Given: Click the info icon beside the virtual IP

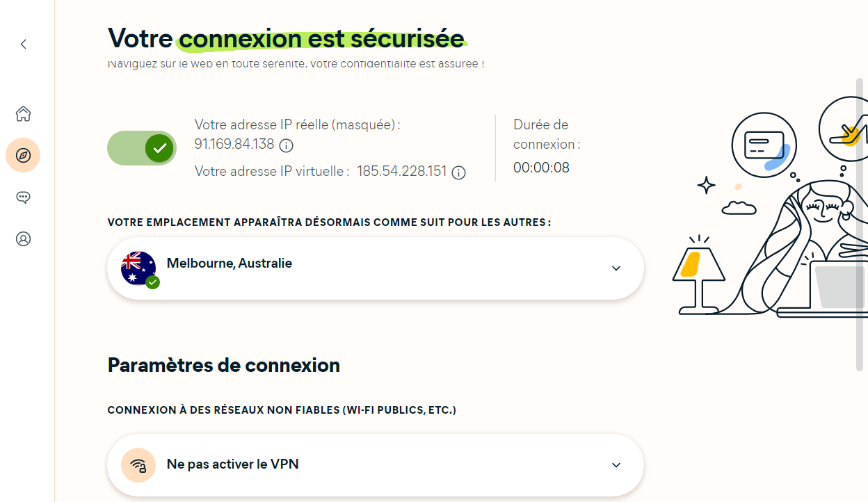Looking at the screenshot, I should [x=458, y=172].
